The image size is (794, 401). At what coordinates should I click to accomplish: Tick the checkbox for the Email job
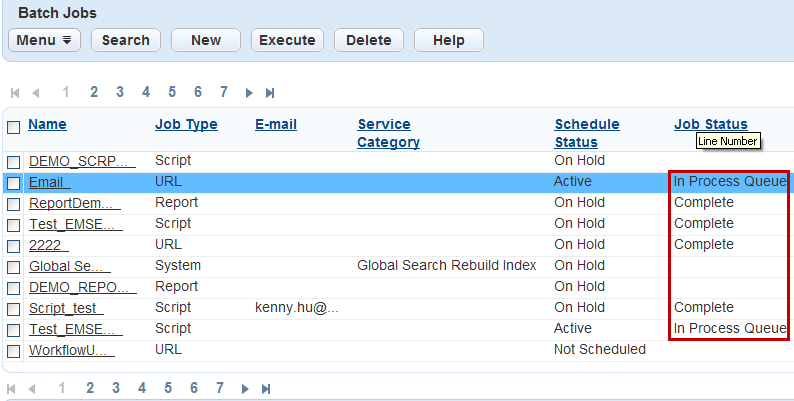(14, 183)
